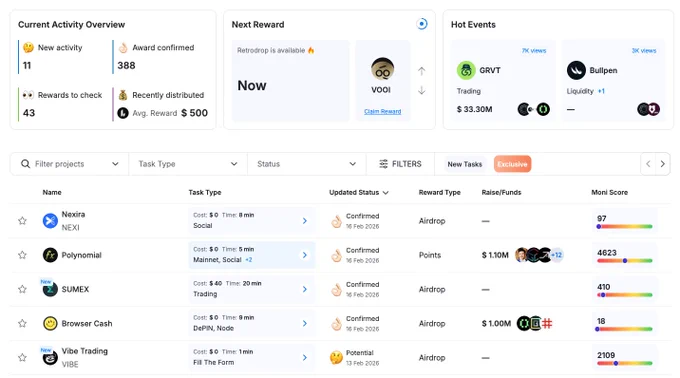Click the Name column header
Image resolution: width=680 pixels, height=378 pixels.
point(52,192)
